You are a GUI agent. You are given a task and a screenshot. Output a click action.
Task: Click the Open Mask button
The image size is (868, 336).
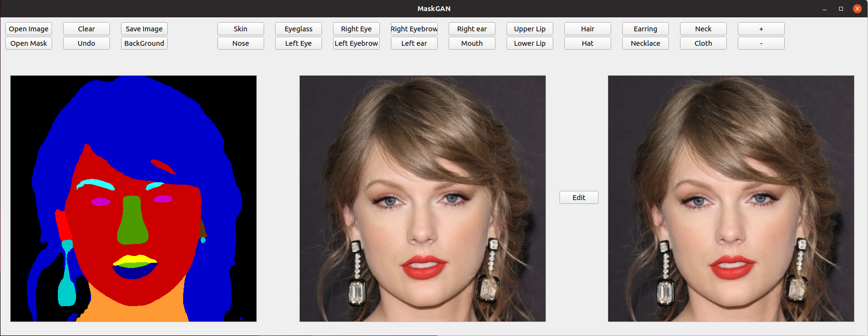coord(28,43)
